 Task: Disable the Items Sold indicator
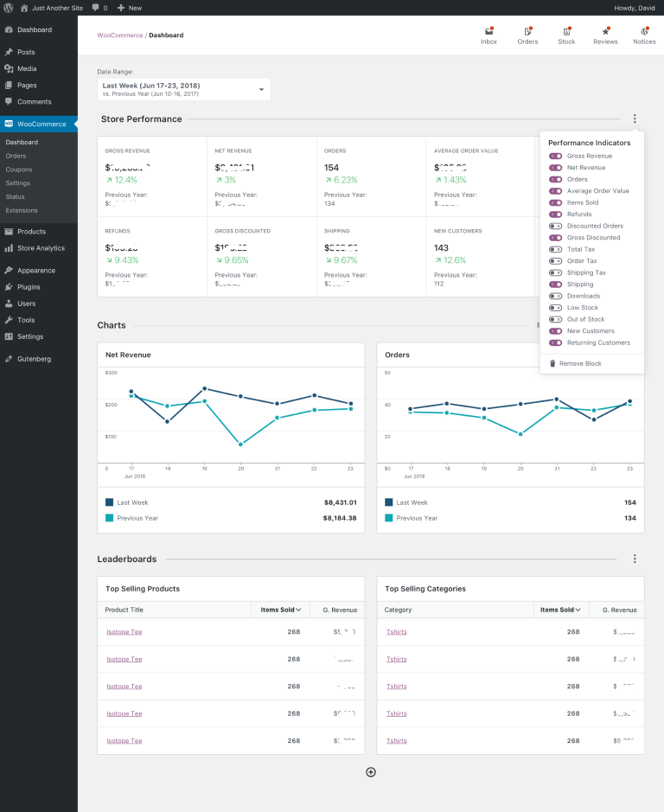pos(556,202)
